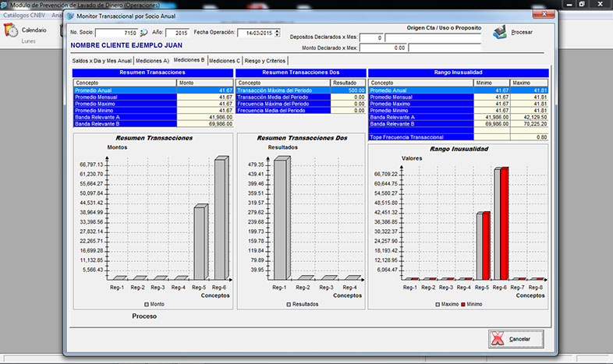Screen dimensions: 613x364
Task: Select the Mediciones C tab
Action: (x=225, y=60)
